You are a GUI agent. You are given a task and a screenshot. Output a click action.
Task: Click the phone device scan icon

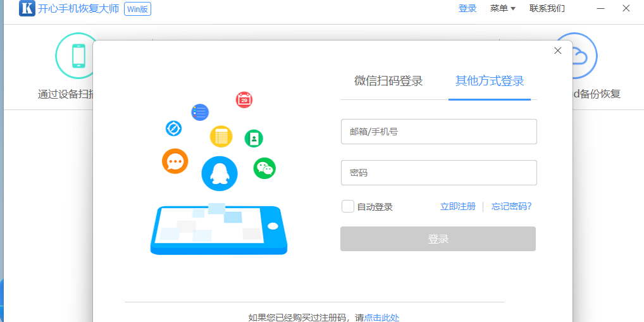(78, 56)
